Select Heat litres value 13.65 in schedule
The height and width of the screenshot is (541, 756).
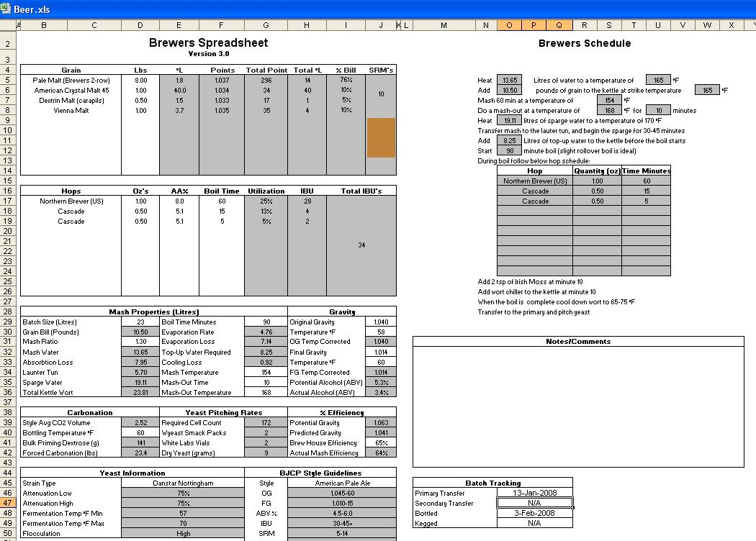point(510,80)
